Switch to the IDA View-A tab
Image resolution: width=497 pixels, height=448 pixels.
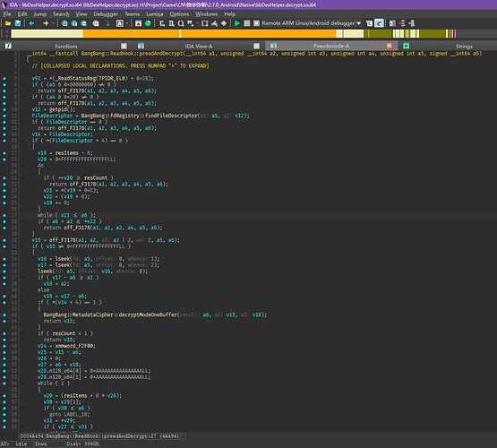coord(199,46)
